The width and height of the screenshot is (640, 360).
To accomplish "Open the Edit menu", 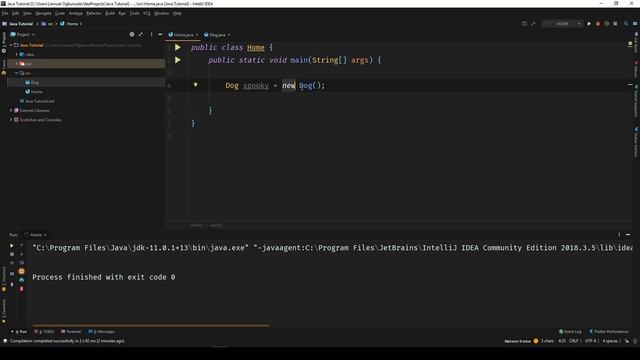I will (x=15, y=13).
